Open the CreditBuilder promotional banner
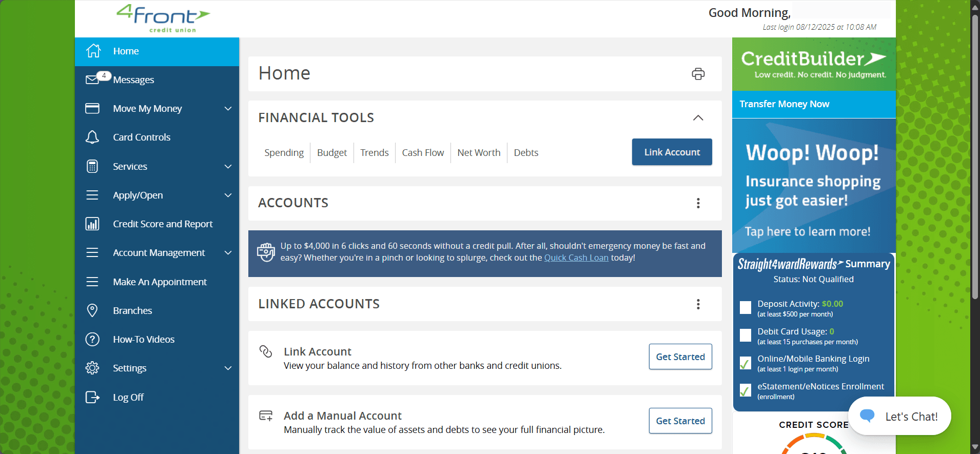This screenshot has width=980, height=454. pyautogui.click(x=814, y=65)
